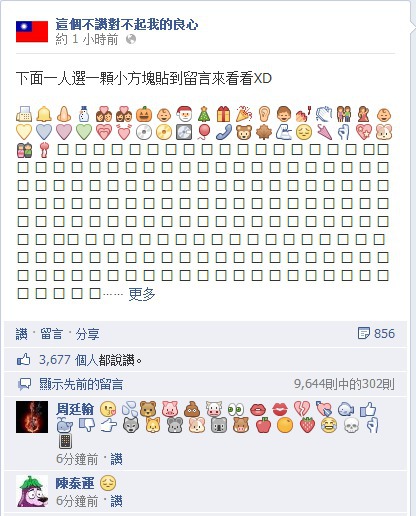Open 周廷翰 commenter profile name
The height and width of the screenshot is (516, 416).
(75, 409)
